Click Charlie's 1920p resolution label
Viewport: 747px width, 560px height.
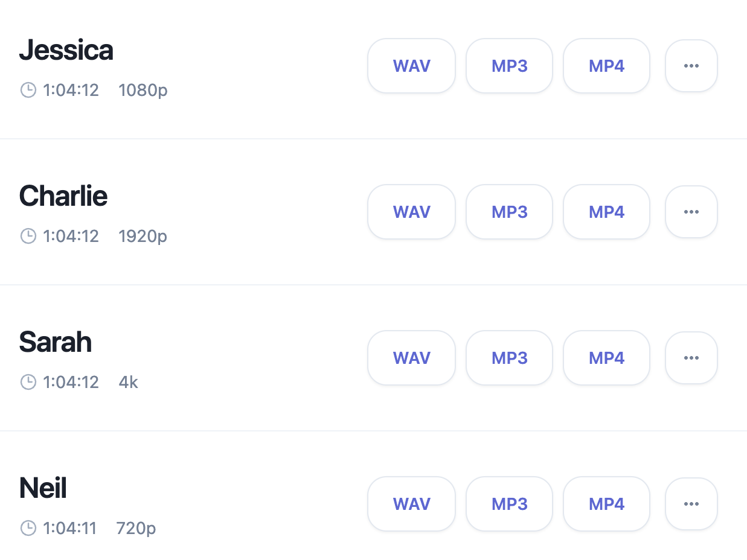point(143,236)
